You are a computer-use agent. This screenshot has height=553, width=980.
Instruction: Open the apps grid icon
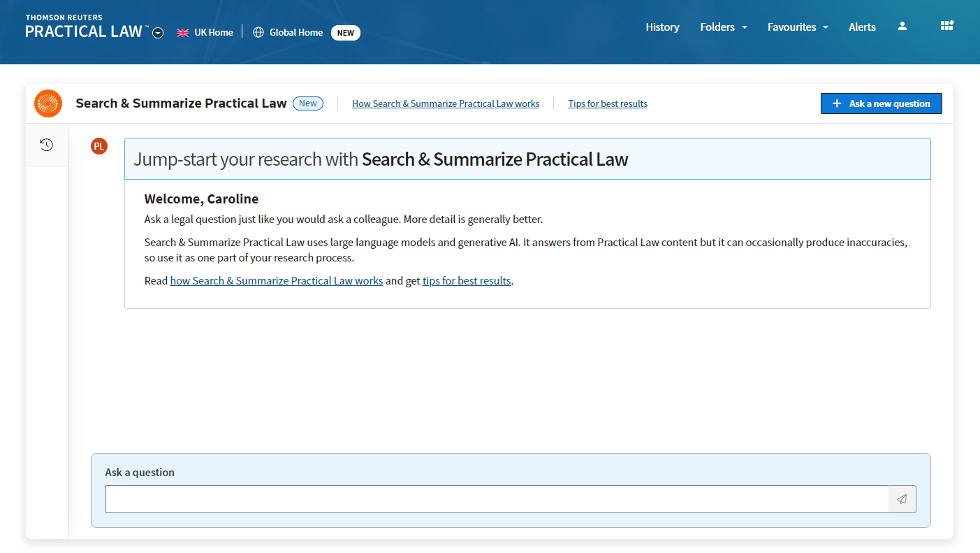click(x=946, y=26)
